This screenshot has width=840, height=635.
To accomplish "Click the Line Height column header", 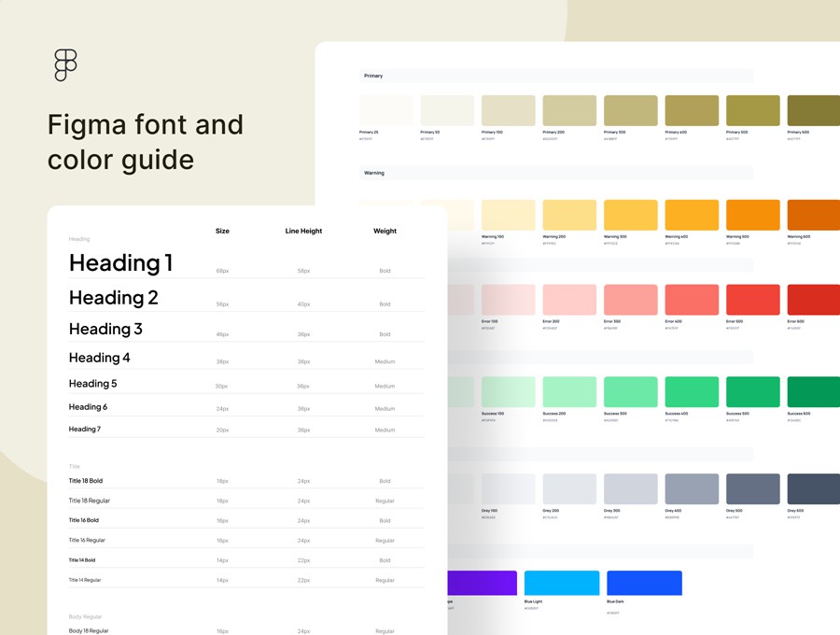I will 303,231.
